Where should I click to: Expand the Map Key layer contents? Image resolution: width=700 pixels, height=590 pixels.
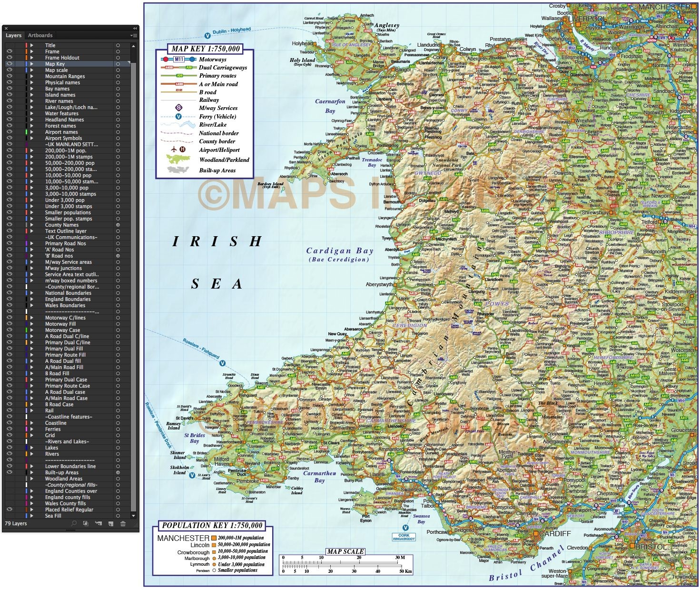click(31, 63)
